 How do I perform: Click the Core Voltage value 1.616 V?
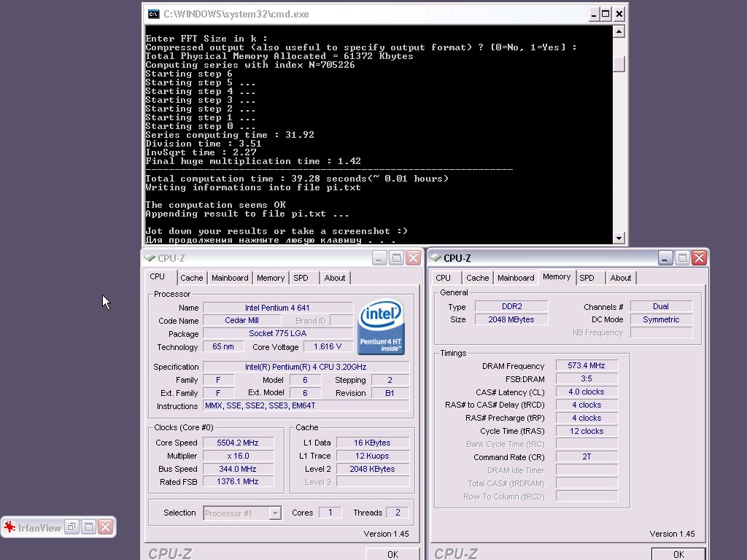(x=328, y=346)
